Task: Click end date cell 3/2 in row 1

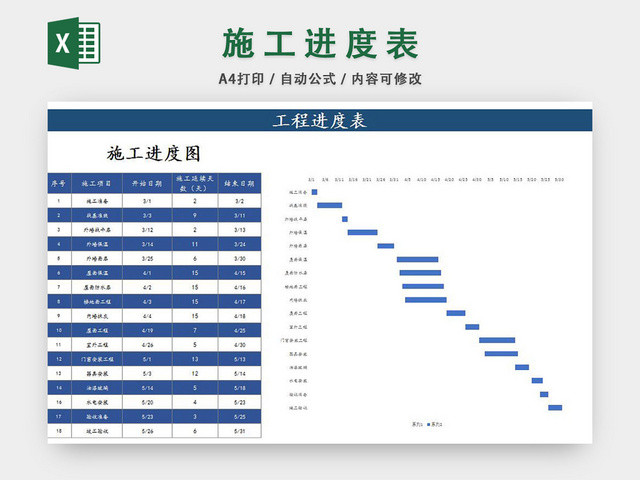Action: coord(240,201)
